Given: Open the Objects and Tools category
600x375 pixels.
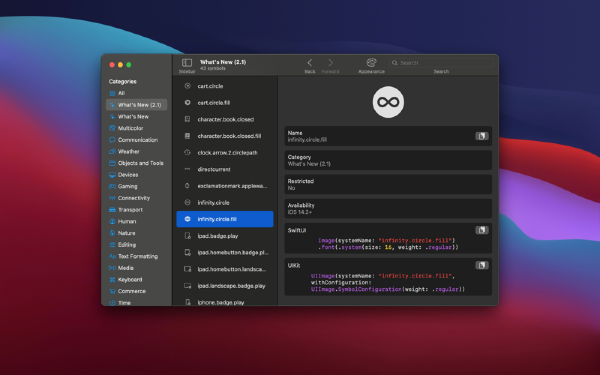Looking at the screenshot, I should pyautogui.click(x=136, y=163).
